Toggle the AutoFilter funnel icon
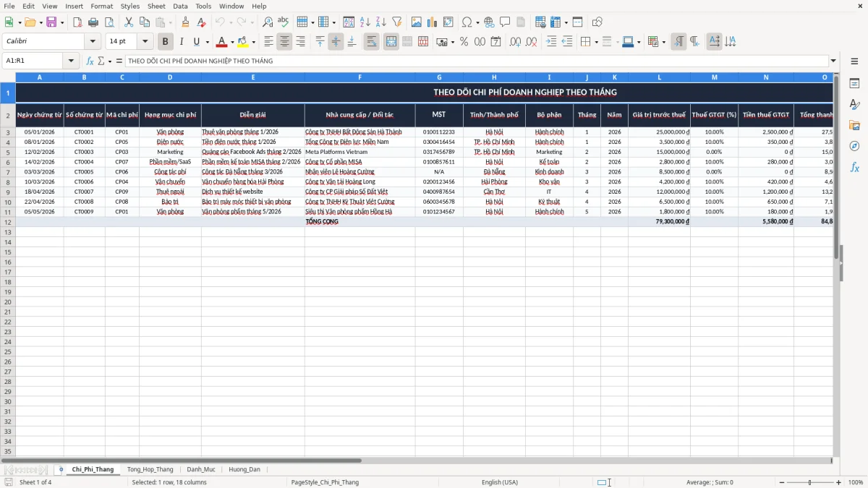Viewport: 868px width, 488px height. (x=396, y=22)
